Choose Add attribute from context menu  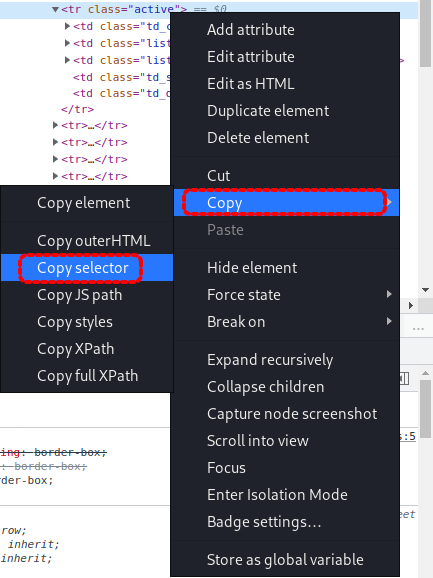click(286, 30)
